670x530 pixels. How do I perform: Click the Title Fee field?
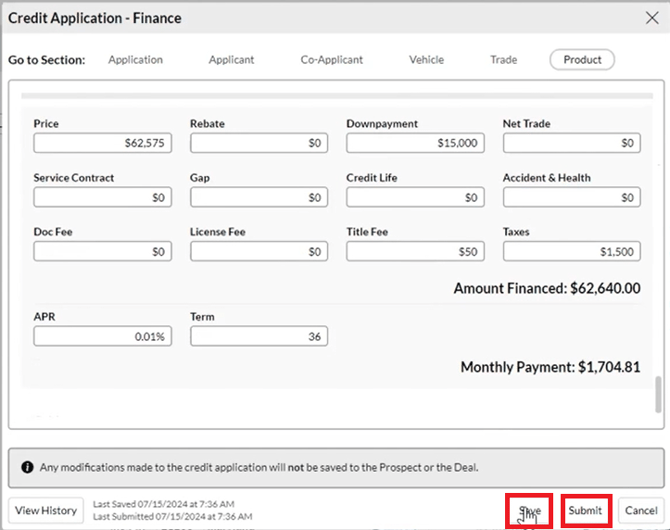[x=416, y=252]
